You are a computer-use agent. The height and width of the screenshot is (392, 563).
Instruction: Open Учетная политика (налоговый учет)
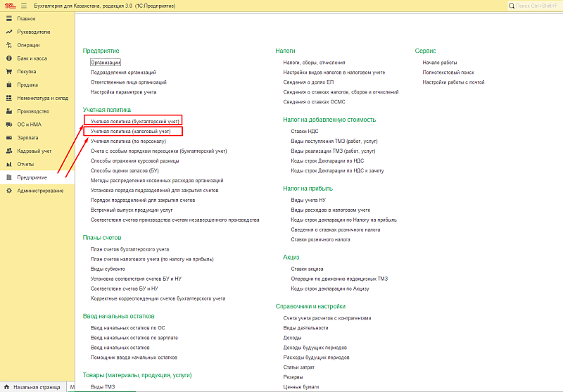pos(131,131)
